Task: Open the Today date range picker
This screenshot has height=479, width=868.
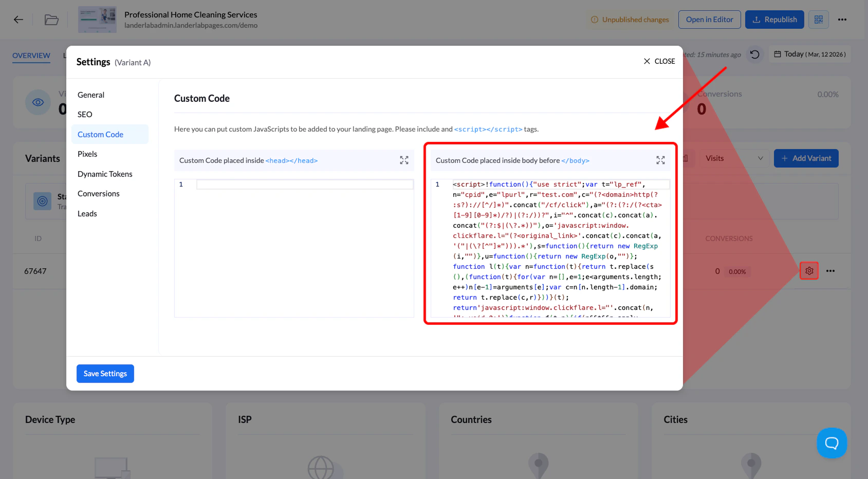Action: [x=810, y=54]
